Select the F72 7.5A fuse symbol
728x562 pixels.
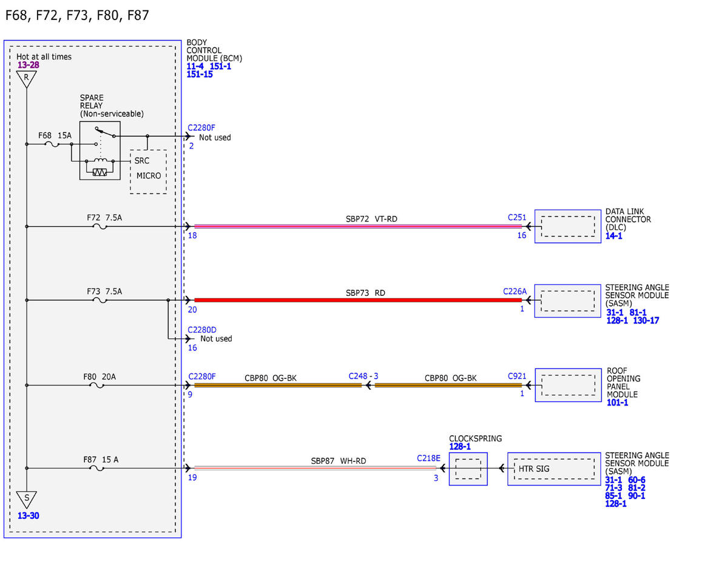(100, 227)
